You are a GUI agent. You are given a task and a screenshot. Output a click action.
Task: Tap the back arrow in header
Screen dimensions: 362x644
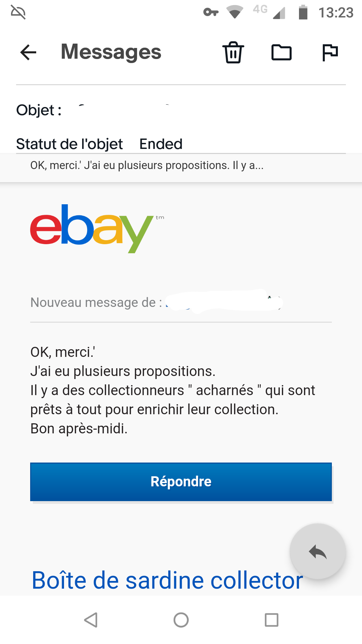click(x=28, y=52)
